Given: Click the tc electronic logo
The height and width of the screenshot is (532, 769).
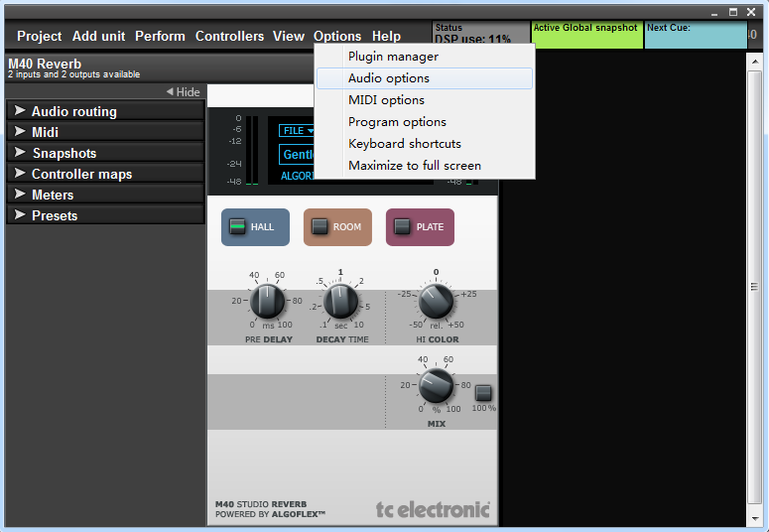Looking at the screenshot, I should [x=433, y=510].
